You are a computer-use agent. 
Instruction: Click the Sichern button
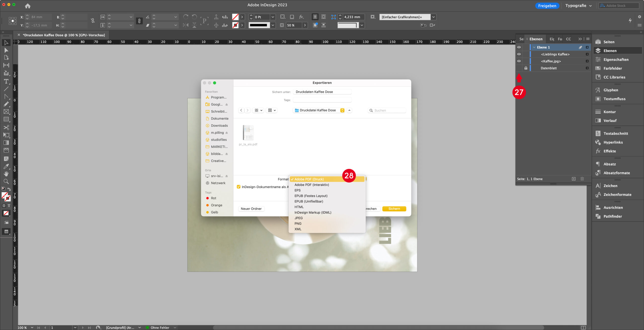(x=394, y=209)
